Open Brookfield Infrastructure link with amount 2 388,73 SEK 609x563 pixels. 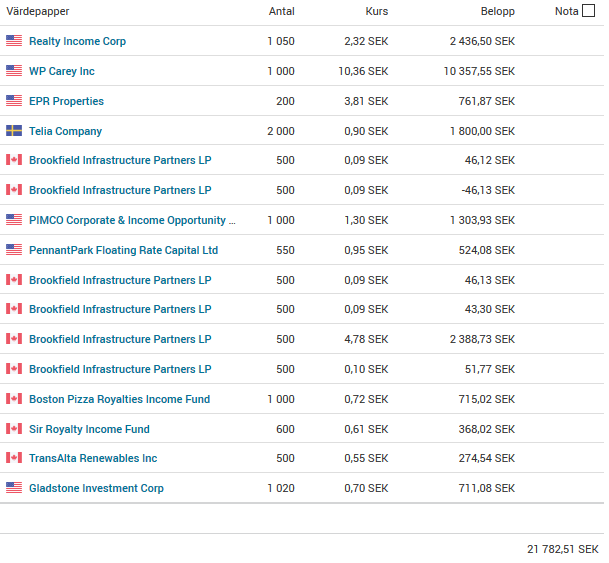(x=120, y=339)
